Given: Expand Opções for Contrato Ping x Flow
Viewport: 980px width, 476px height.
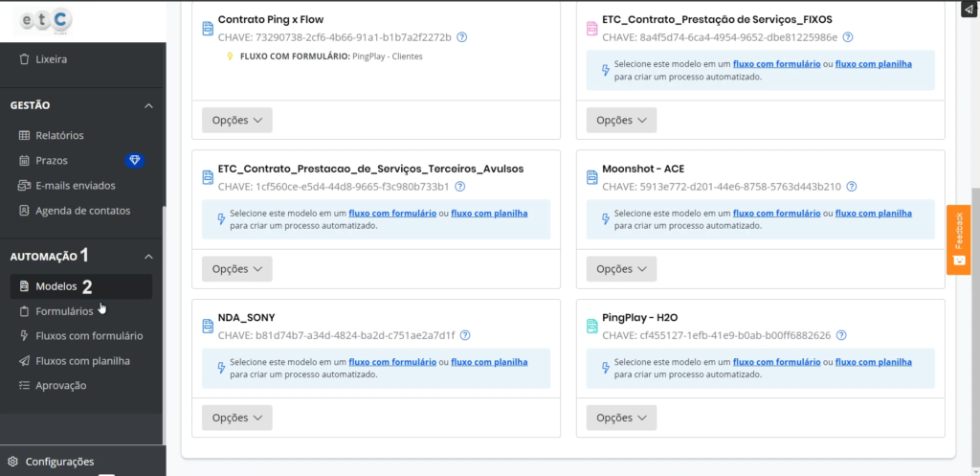Looking at the screenshot, I should [236, 120].
